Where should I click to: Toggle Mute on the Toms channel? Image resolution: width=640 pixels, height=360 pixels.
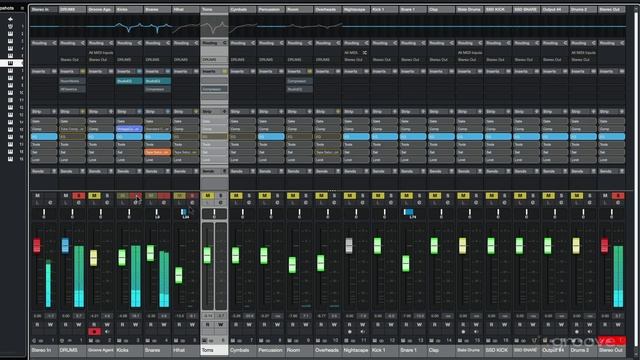[207, 196]
